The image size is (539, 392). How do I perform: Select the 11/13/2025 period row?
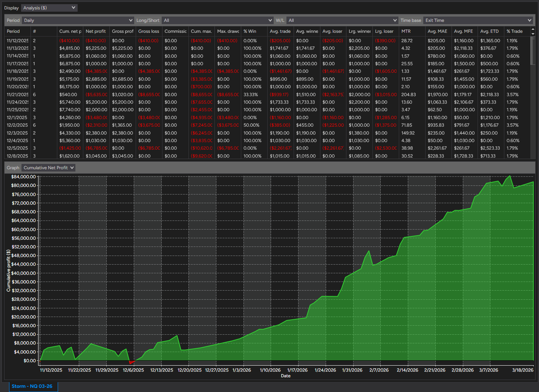[x=267, y=48]
